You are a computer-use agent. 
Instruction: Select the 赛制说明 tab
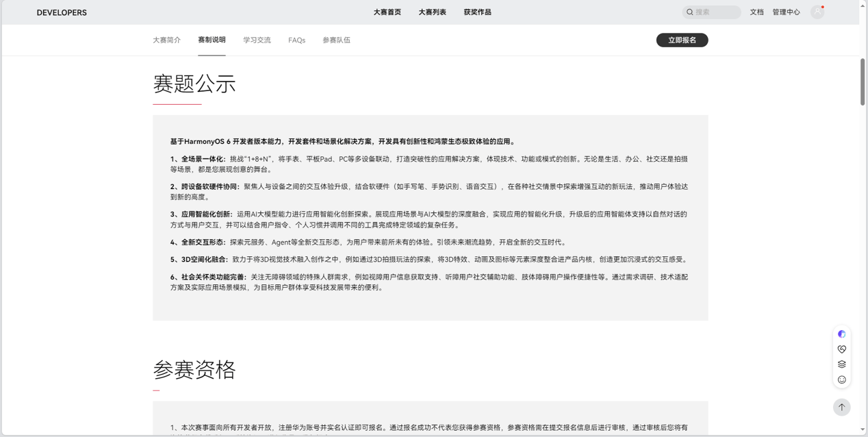[212, 40]
